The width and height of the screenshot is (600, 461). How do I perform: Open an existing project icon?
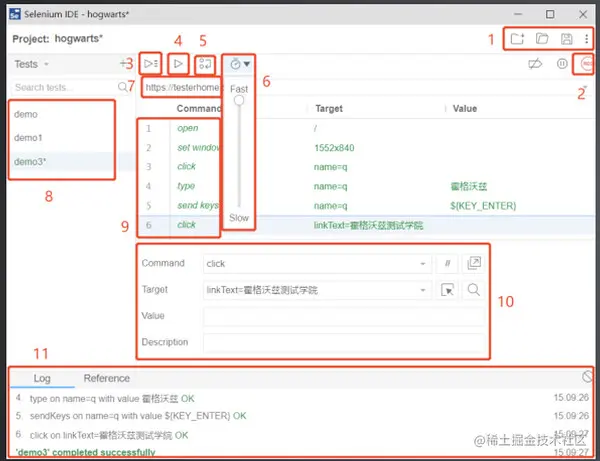tap(542, 39)
